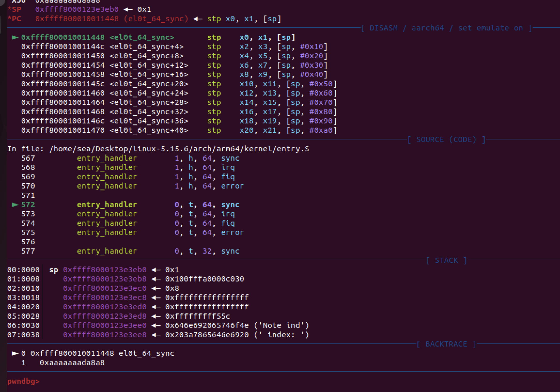Click the STACK section header label
The width and height of the screenshot is (560, 392).
click(446, 261)
